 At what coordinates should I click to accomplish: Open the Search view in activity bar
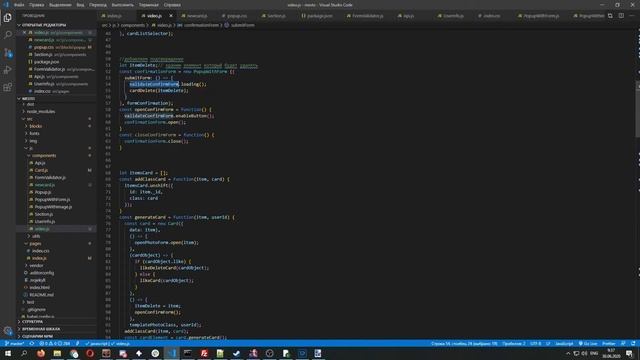pyautogui.click(x=8, y=35)
